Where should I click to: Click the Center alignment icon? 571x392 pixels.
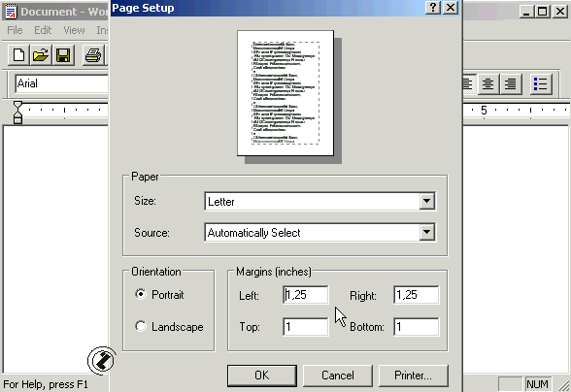click(487, 84)
